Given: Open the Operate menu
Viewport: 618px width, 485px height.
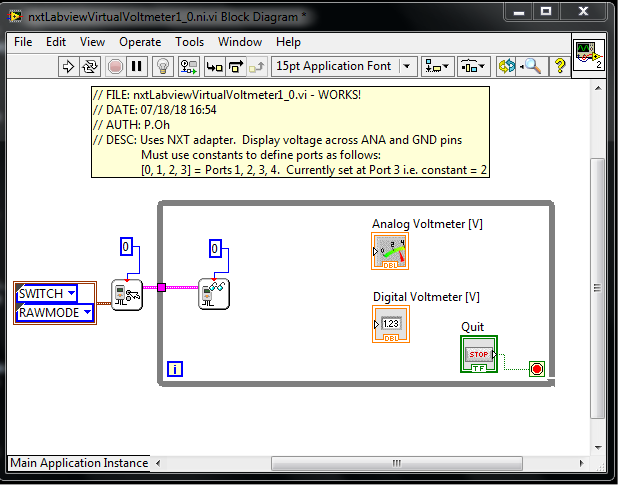Looking at the screenshot, I should 140,42.
